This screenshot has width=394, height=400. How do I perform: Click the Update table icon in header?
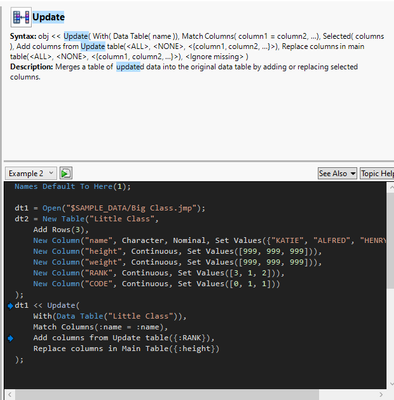(x=21, y=17)
